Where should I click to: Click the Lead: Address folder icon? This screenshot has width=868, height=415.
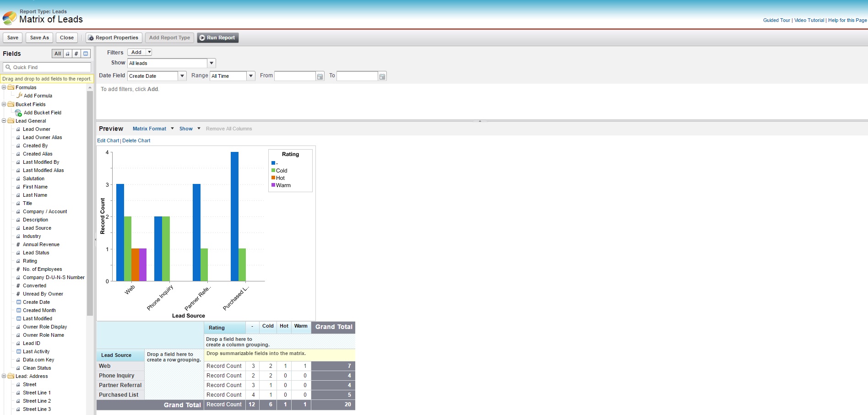tap(11, 376)
